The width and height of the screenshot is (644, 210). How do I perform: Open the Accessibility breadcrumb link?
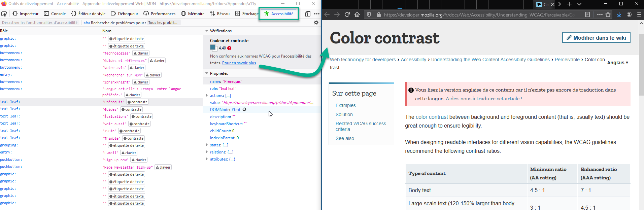pos(413,60)
